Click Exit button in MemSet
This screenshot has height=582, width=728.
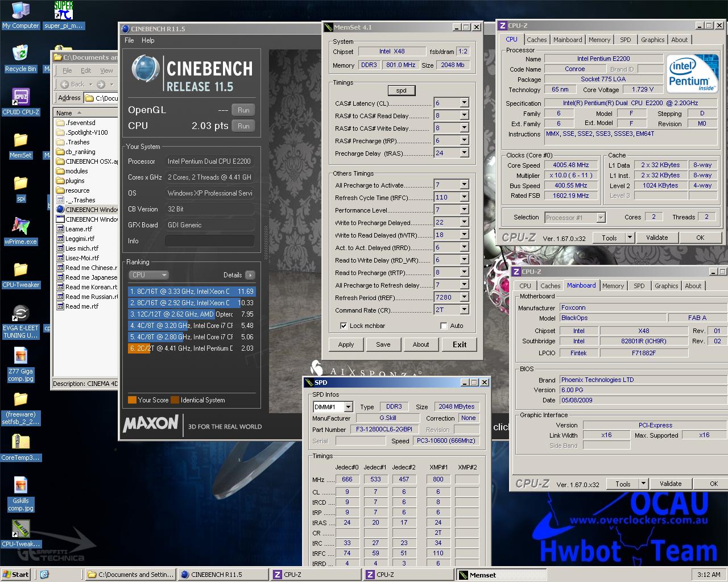460,344
